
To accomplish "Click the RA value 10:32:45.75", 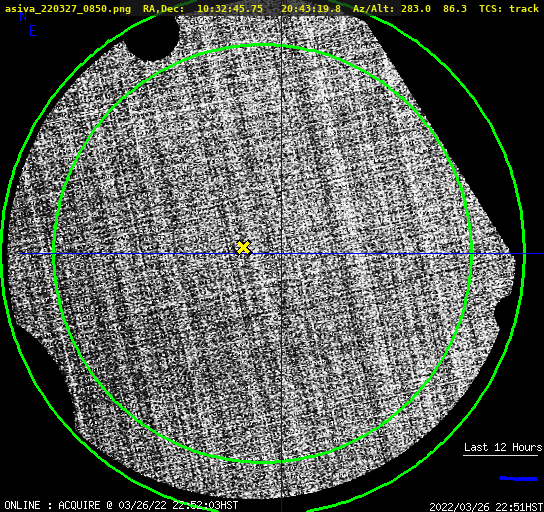I will [230, 8].
